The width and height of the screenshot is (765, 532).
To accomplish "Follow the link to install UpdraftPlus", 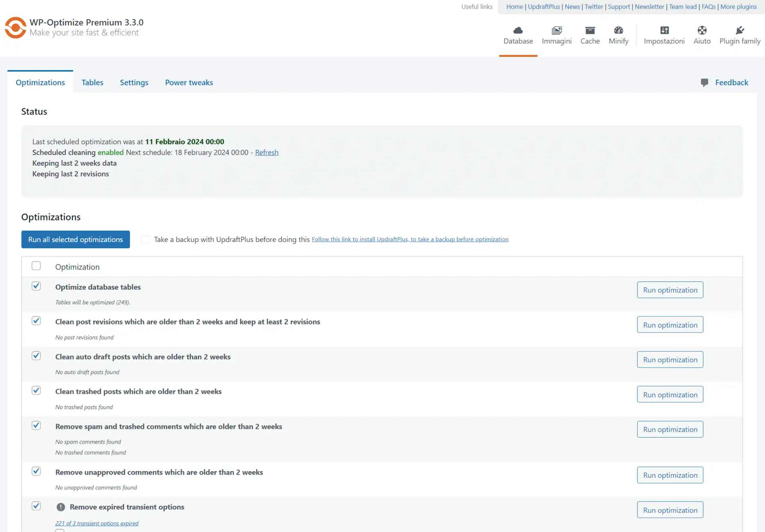I will pos(410,239).
